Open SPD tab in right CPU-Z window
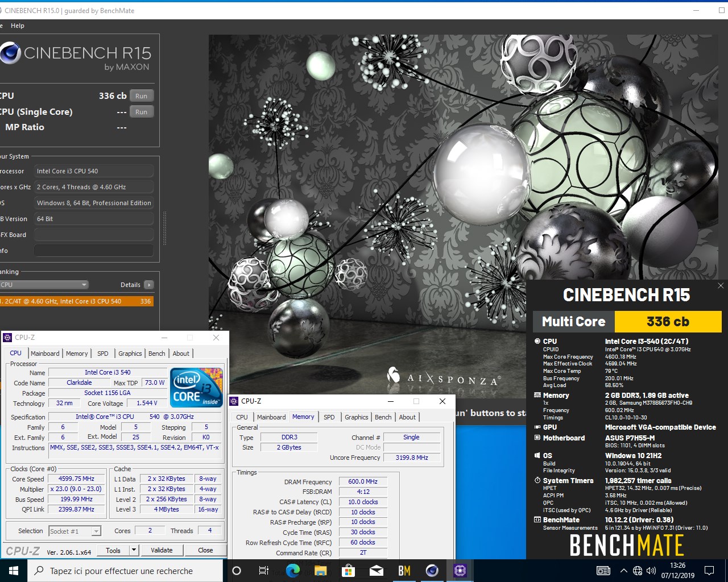 [329, 417]
